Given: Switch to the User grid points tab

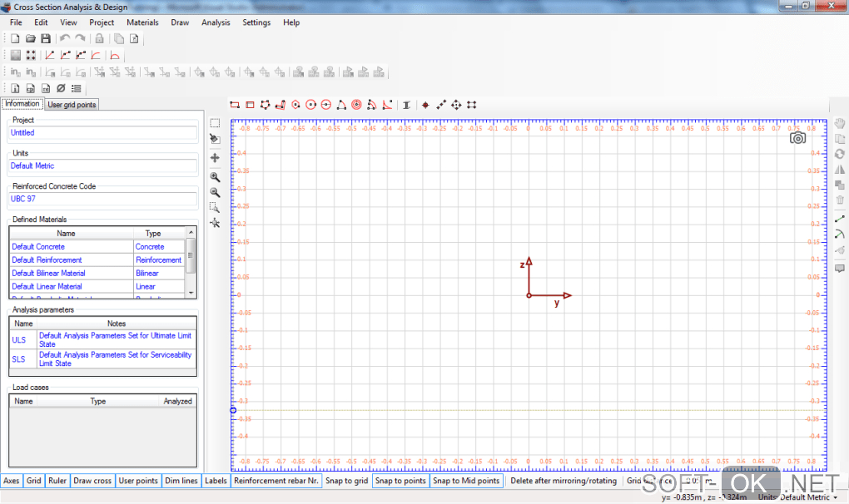Looking at the screenshot, I should (72, 105).
